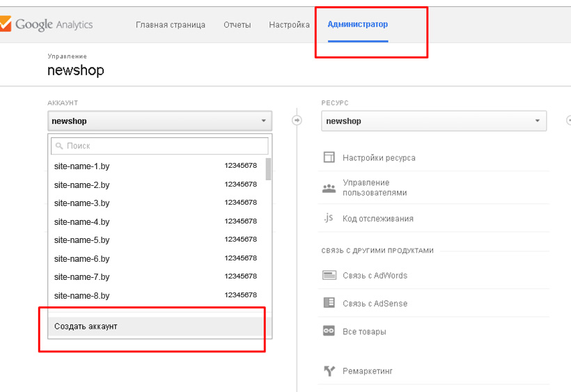Open the Настройка tab
The height and width of the screenshot is (392, 571).
[289, 25]
